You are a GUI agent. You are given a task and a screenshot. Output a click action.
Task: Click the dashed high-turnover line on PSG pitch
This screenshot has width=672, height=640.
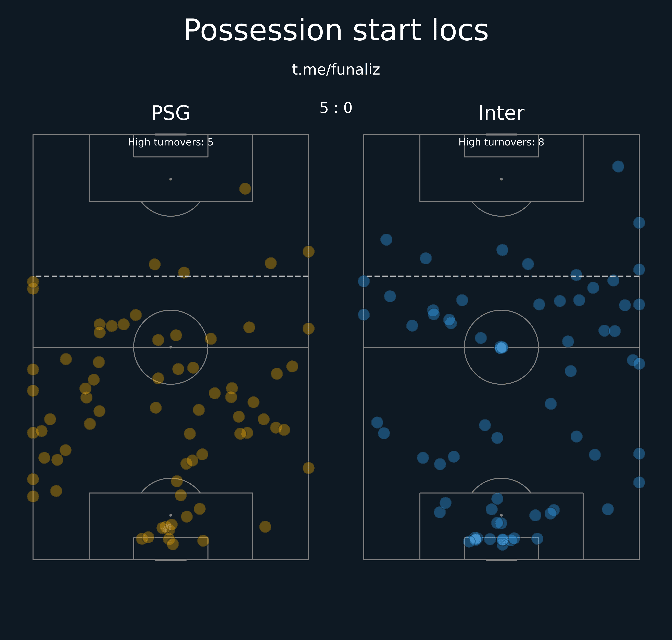point(170,276)
